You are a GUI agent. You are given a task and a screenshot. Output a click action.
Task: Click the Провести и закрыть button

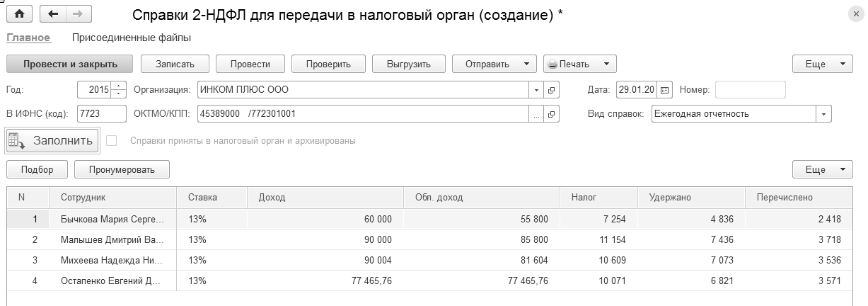pos(70,64)
